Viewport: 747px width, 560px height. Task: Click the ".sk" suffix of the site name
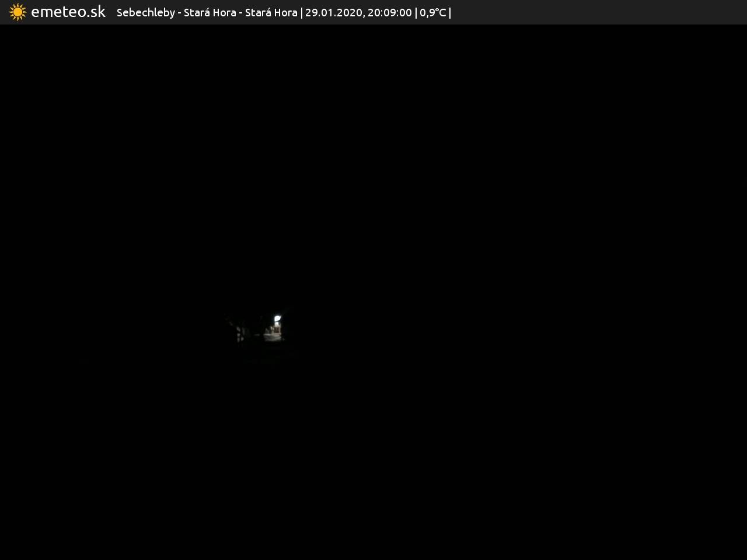click(97, 12)
